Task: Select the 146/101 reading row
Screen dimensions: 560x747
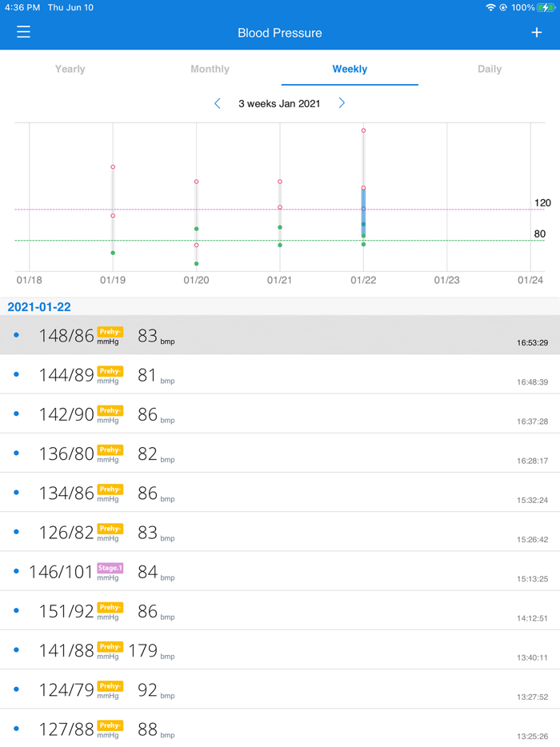Action: (280, 571)
